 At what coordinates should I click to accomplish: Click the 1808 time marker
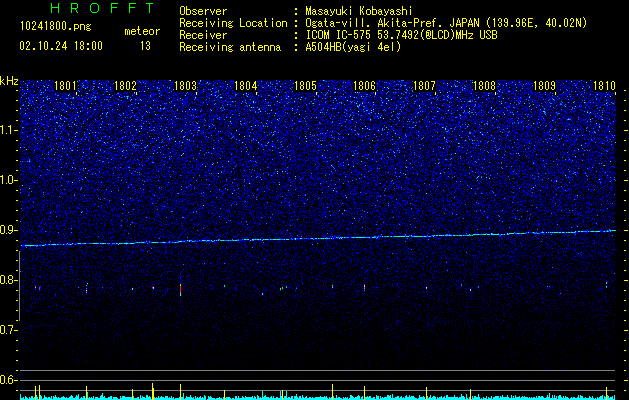(x=484, y=86)
